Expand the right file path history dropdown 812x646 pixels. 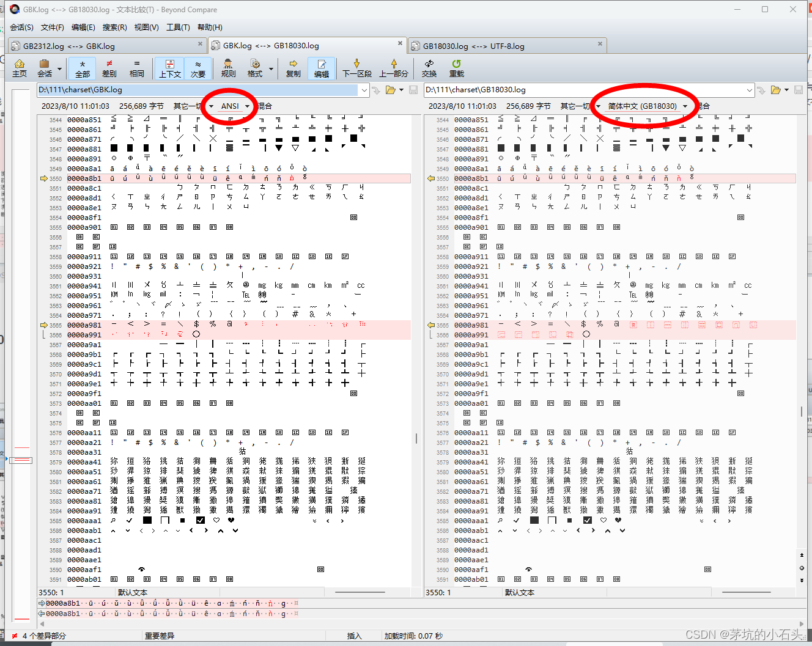[x=750, y=90]
